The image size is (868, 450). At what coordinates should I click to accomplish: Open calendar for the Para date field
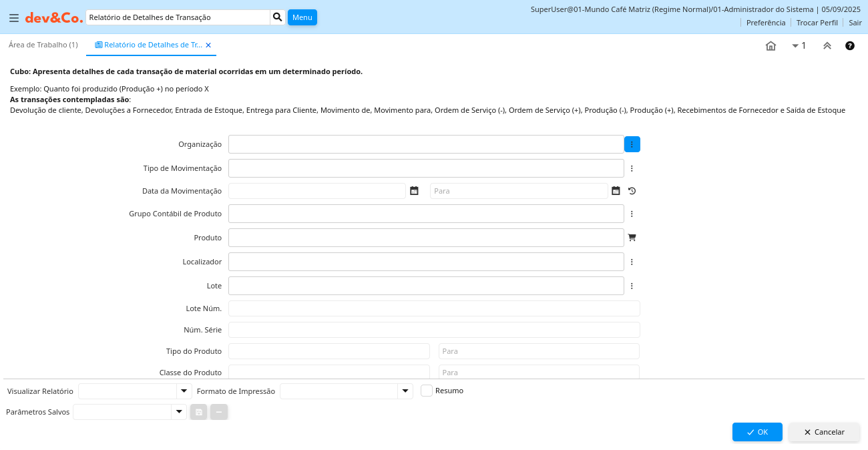coord(616,191)
